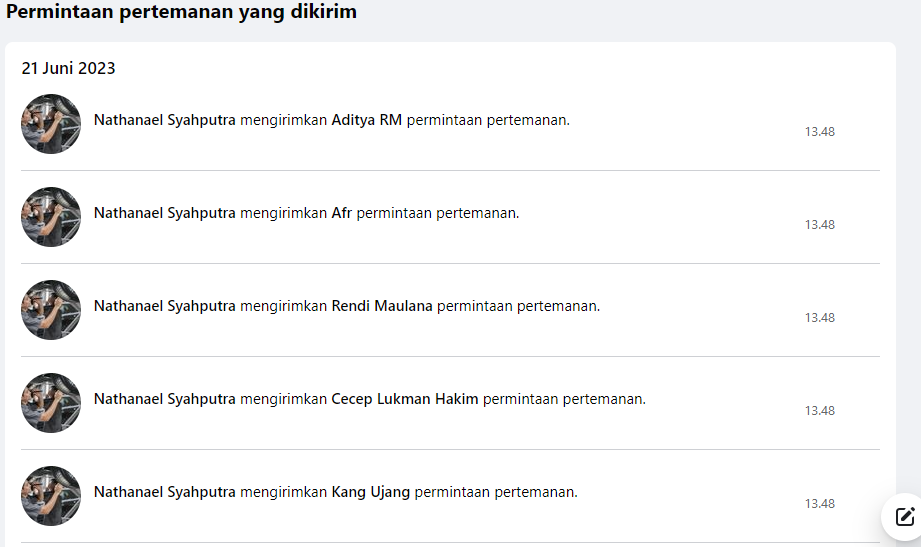Open Rendi Maulana's profile link

tap(382, 306)
